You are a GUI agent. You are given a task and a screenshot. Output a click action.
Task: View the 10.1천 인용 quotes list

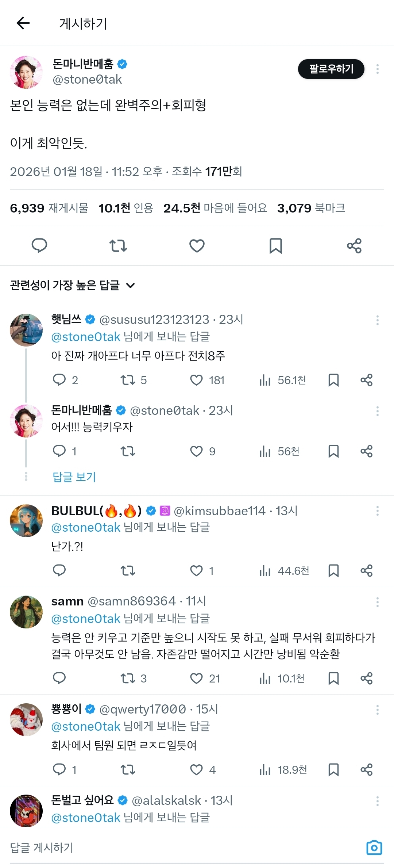[x=126, y=208]
